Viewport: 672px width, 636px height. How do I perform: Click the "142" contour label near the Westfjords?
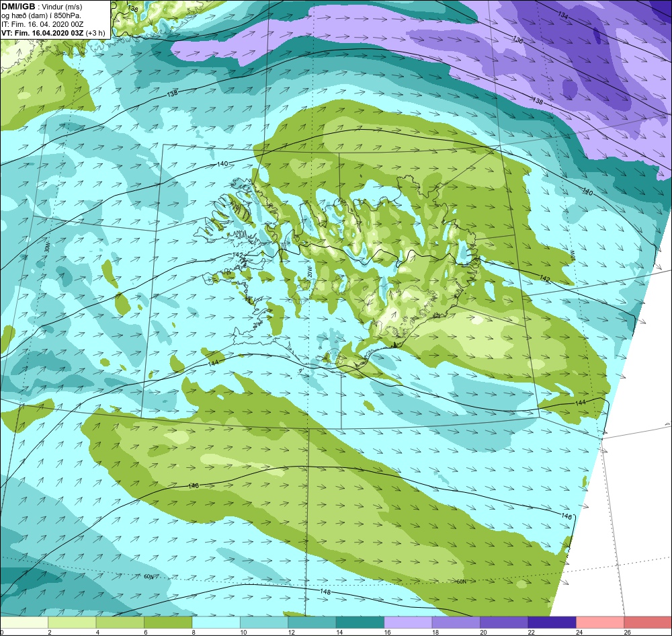(x=237, y=255)
